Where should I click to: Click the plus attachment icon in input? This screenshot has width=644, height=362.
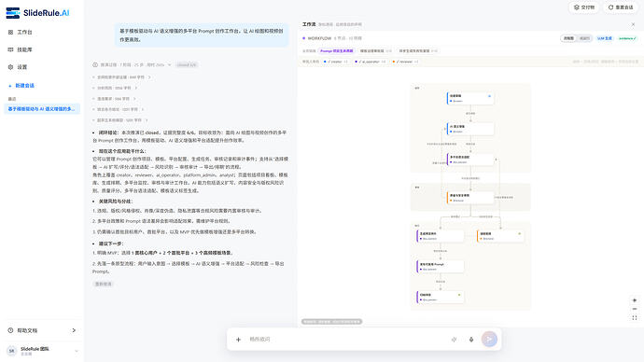coord(238,340)
